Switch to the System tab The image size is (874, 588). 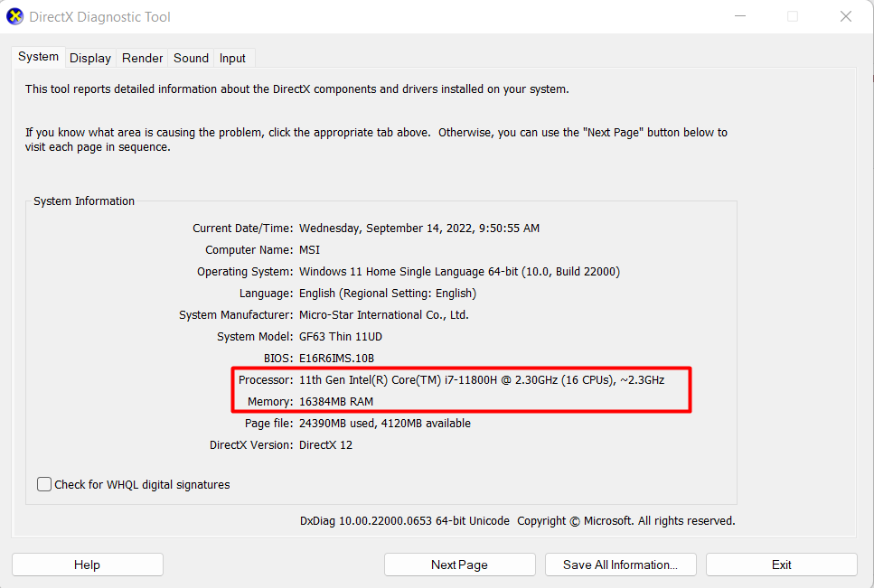pyautogui.click(x=38, y=57)
